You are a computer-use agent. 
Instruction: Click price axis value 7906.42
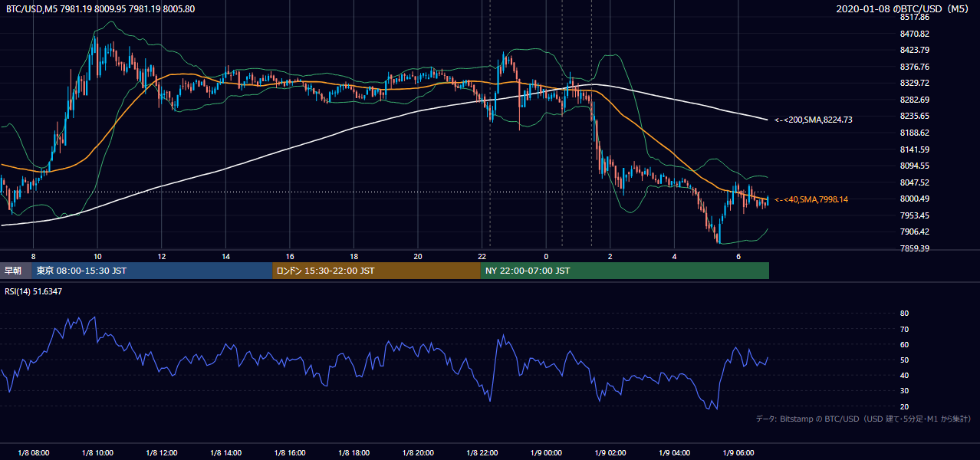pos(915,232)
